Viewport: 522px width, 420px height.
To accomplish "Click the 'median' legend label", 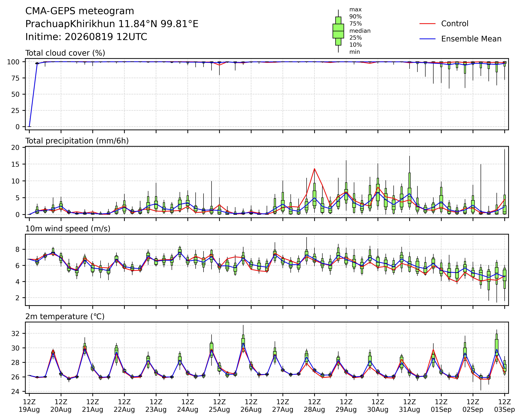I will [360, 31].
